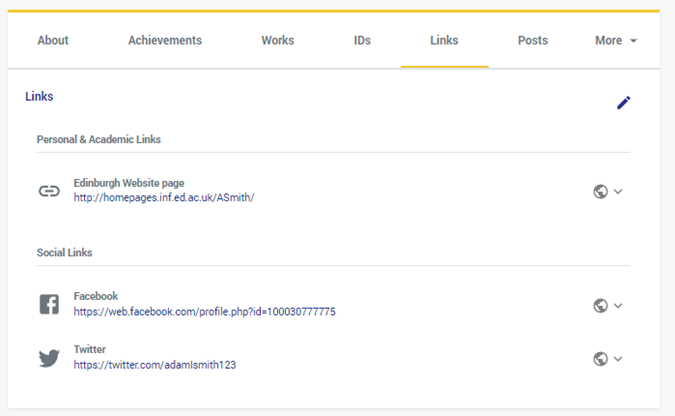
Task: Click the pencil edit icon for Links
Action: pos(624,102)
